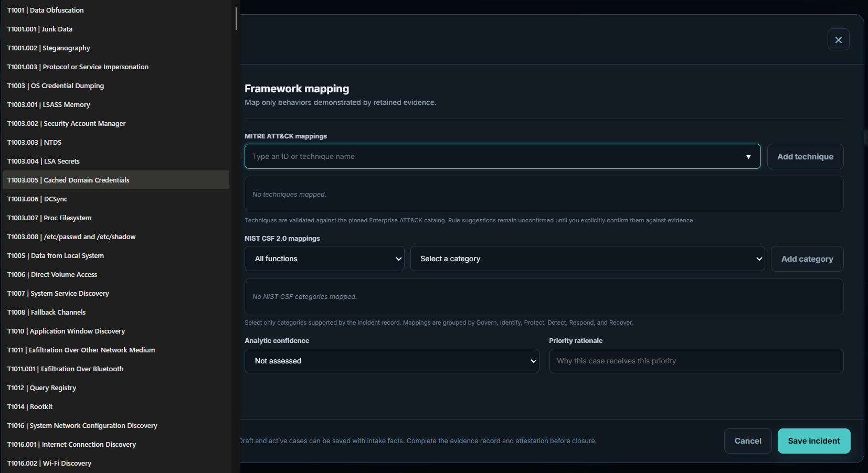Screen dimensions: 868x473
Task: Open the Select a category dropdown
Action: pos(588,259)
